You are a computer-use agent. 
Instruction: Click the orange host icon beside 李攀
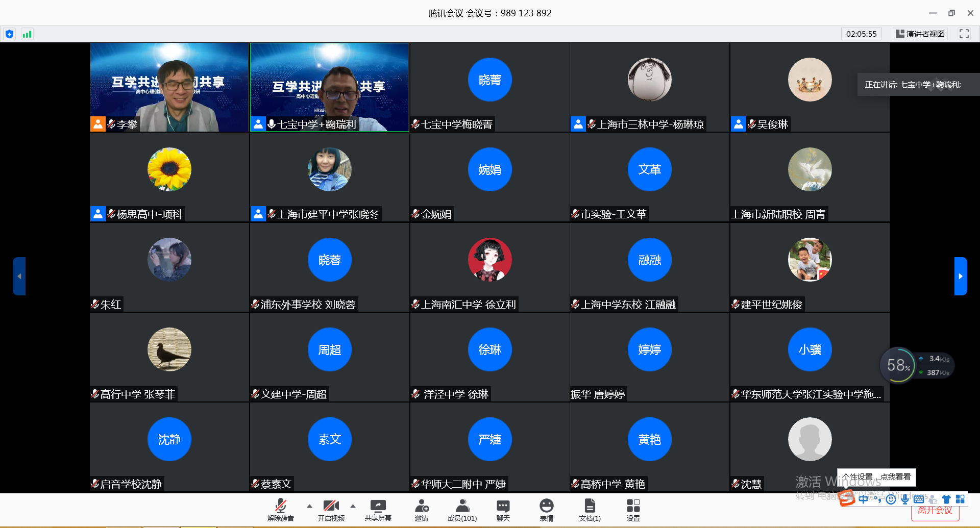coord(98,124)
